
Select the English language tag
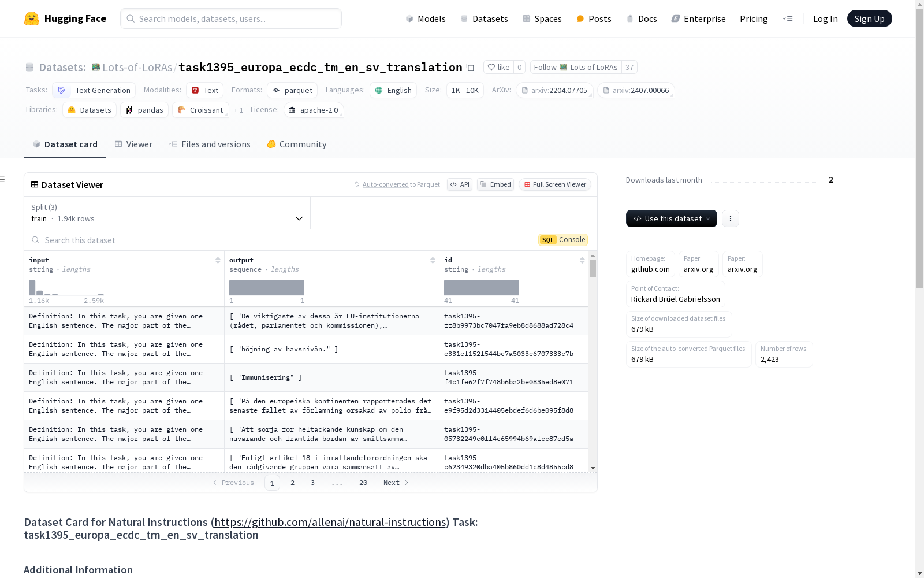[x=393, y=90]
